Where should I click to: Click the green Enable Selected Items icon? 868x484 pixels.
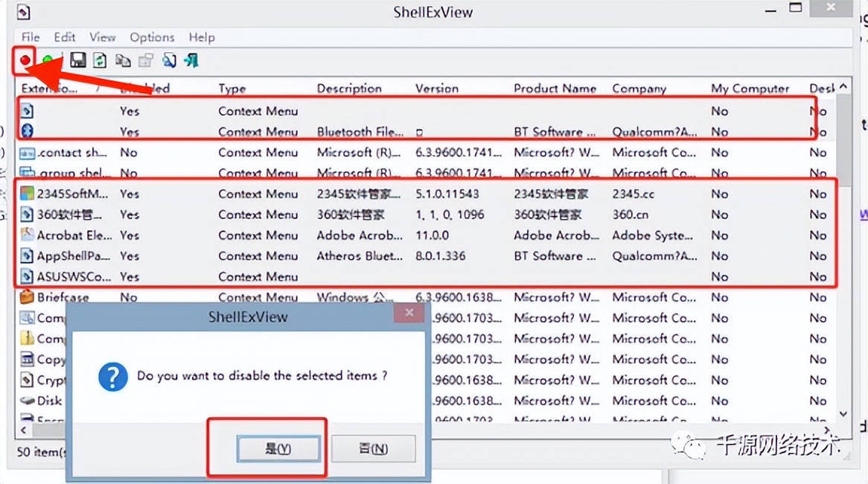click(x=48, y=60)
